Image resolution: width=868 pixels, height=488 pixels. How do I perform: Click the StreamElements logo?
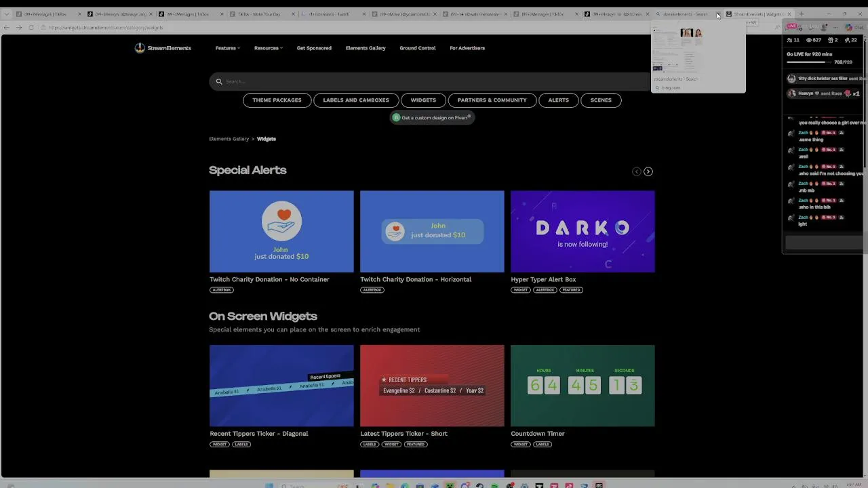click(x=163, y=48)
